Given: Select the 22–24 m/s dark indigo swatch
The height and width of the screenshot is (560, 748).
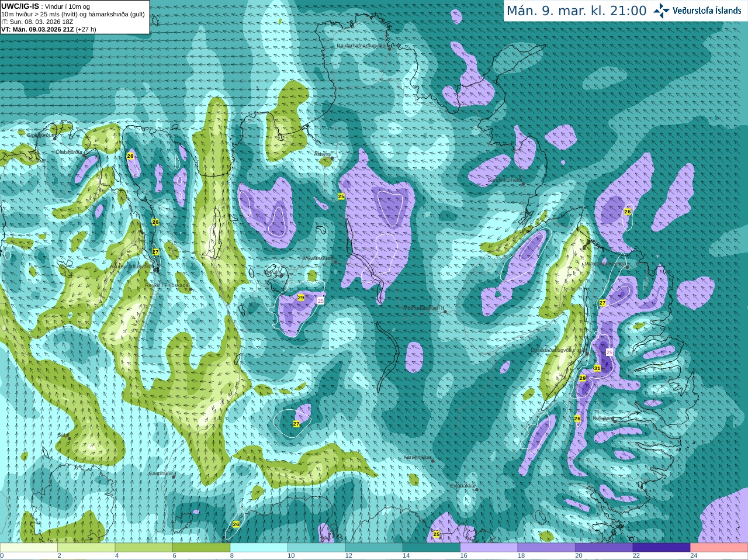Looking at the screenshot, I should 662,548.
